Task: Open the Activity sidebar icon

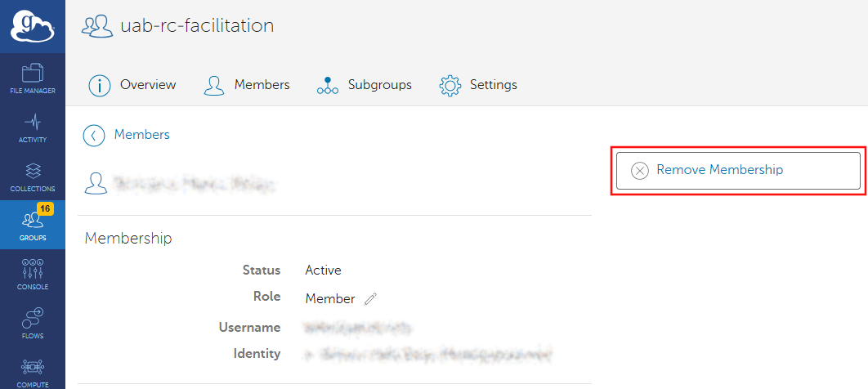Action: point(33,128)
